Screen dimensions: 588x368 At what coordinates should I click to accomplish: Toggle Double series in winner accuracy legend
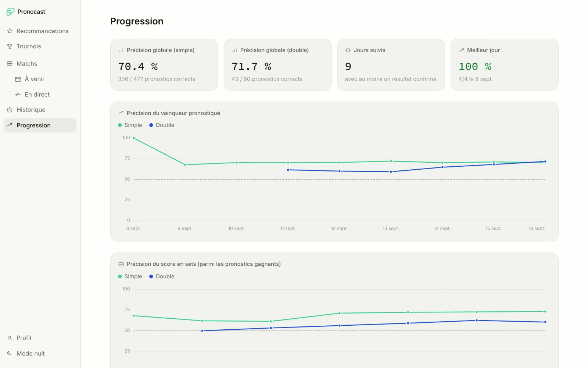coord(162,125)
